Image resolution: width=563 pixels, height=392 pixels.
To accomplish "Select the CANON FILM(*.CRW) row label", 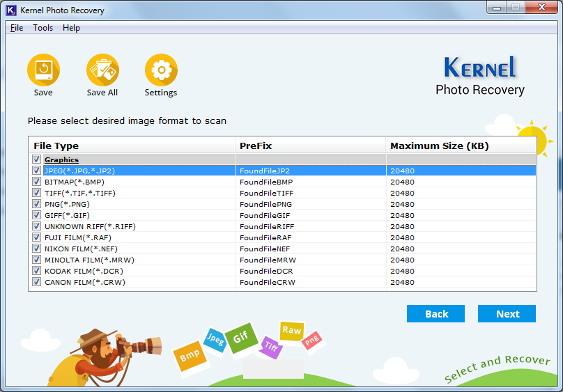I will tap(85, 282).
